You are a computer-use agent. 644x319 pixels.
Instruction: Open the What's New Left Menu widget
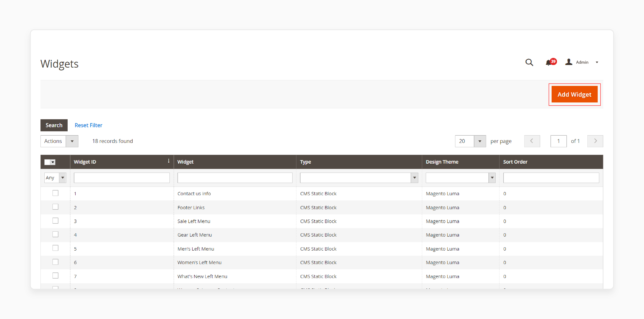point(202,277)
